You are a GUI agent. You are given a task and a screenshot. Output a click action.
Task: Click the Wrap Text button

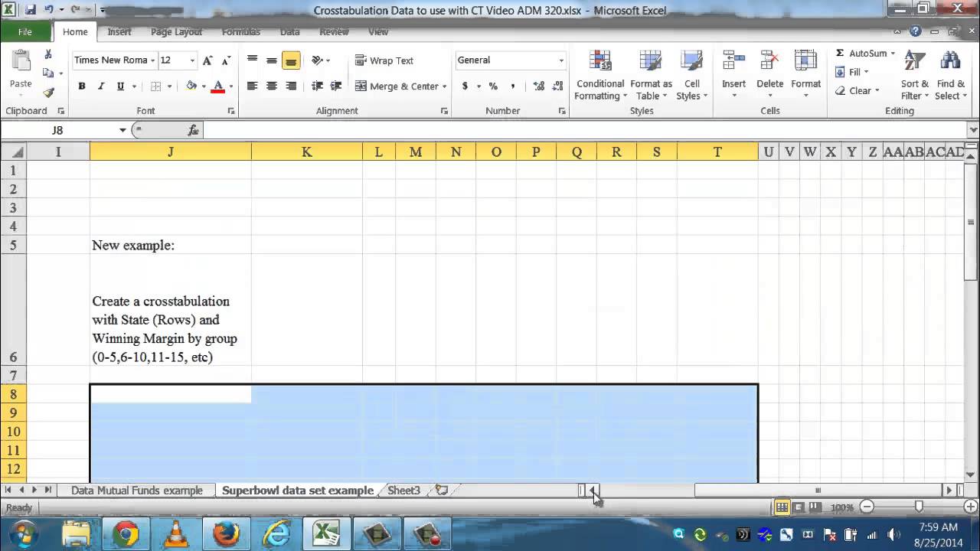pyautogui.click(x=384, y=60)
